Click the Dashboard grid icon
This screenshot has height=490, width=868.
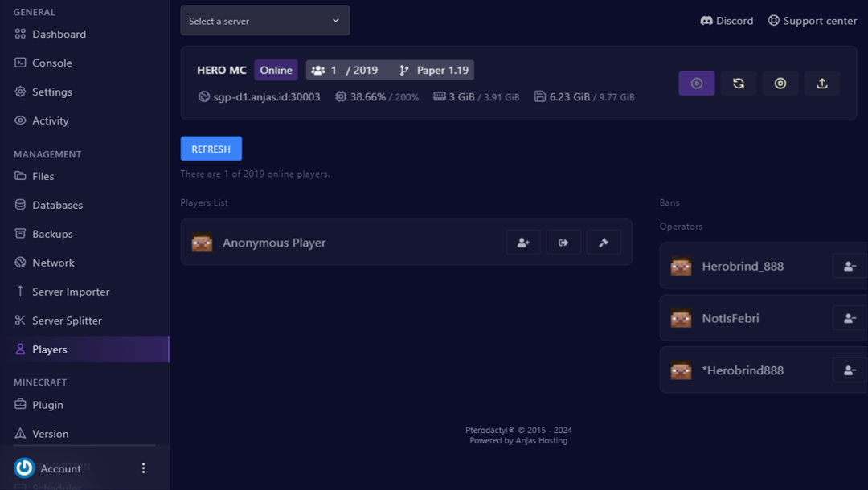click(x=20, y=34)
